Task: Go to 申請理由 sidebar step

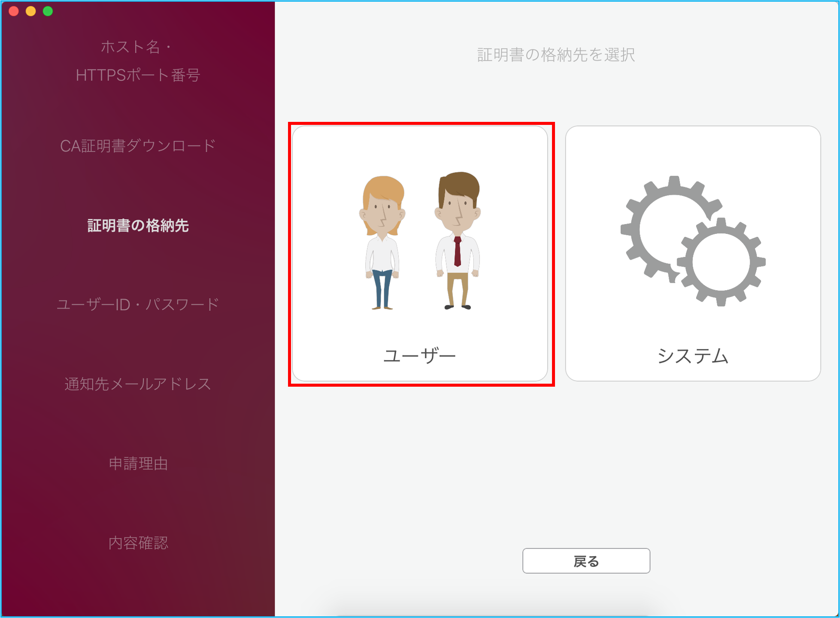Action: [x=138, y=463]
